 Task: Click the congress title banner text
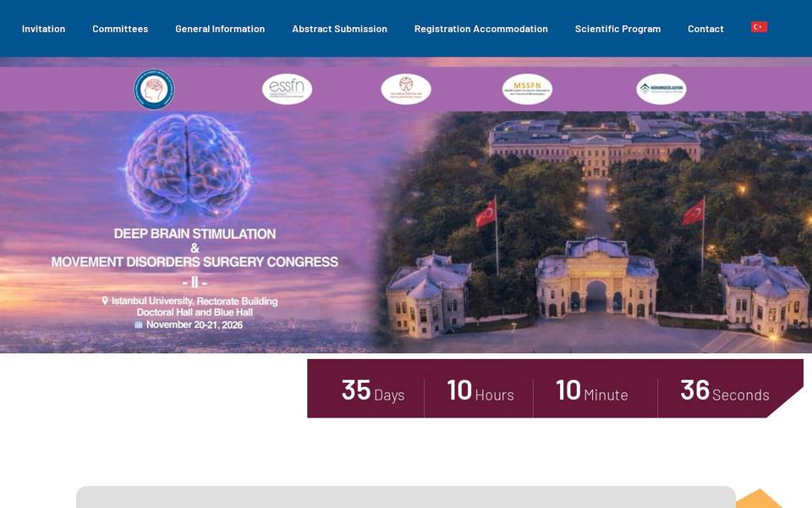[x=195, y=248]
